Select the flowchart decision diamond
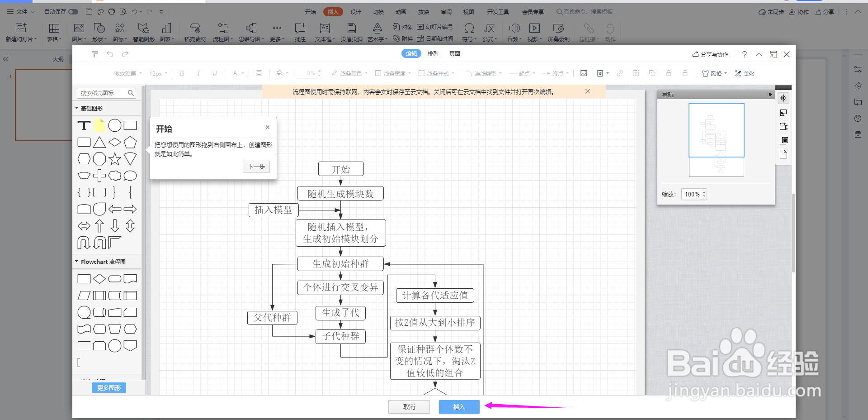 [99, 279]
